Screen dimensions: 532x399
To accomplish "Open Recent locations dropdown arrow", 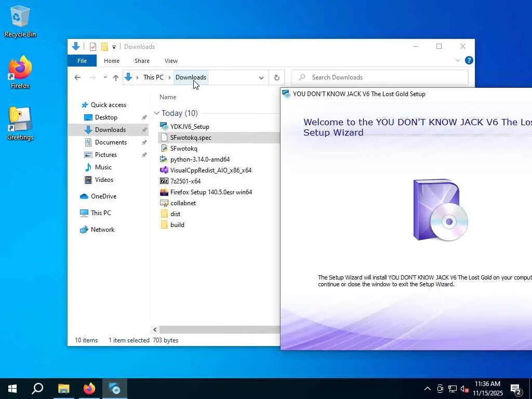I will (105, 78).
